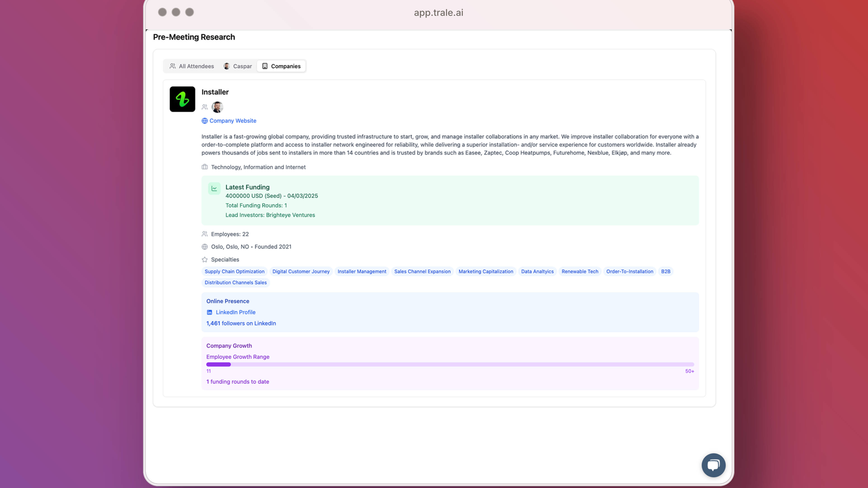Click the industry briefcase icon
Image resolution: width=868 pixels, height=488 pixels.
(x=205, y=167)
